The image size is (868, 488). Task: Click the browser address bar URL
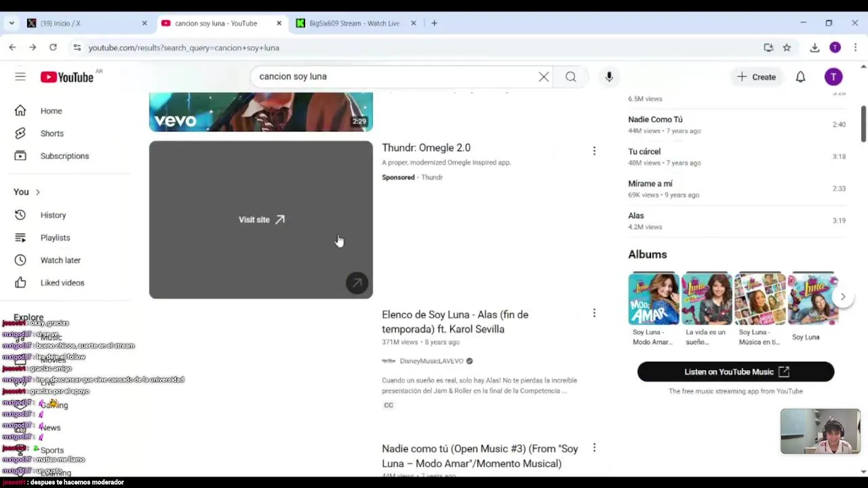(x=184, y=47)
